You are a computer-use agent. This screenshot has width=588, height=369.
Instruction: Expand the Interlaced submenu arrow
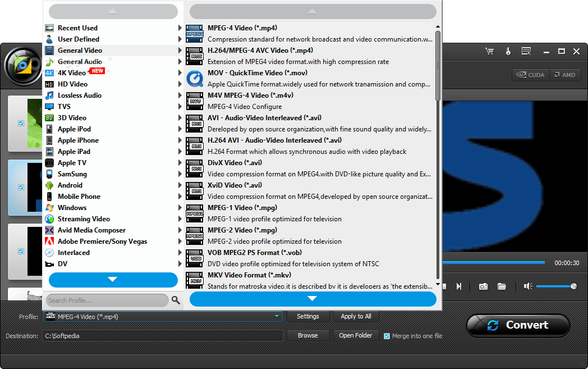[x=180, y=253]
